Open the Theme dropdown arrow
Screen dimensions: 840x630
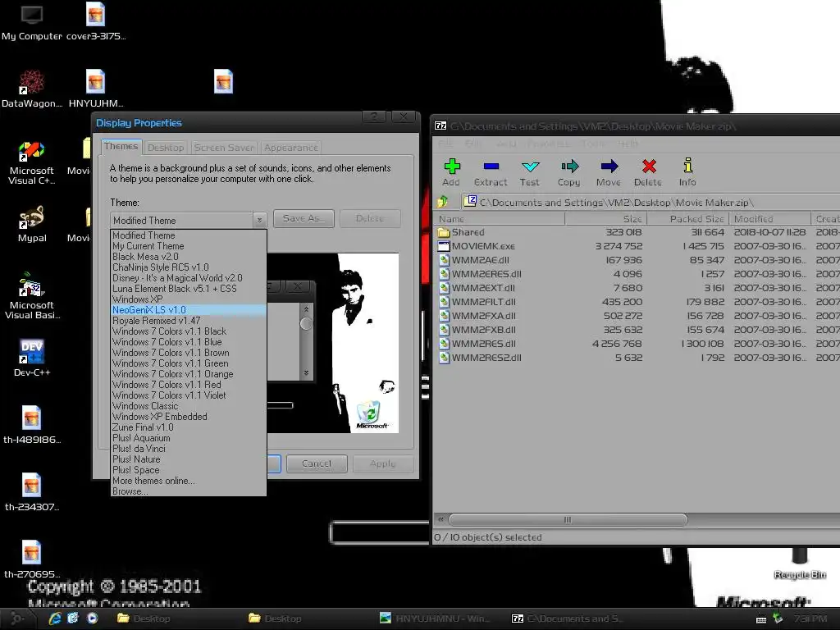[259, 220]
